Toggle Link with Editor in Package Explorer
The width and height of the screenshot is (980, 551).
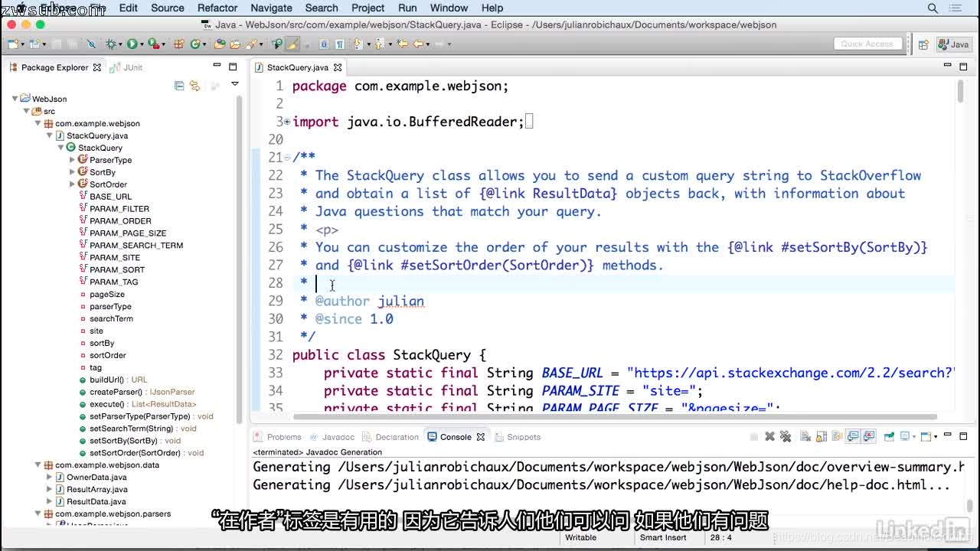(195, 85)
